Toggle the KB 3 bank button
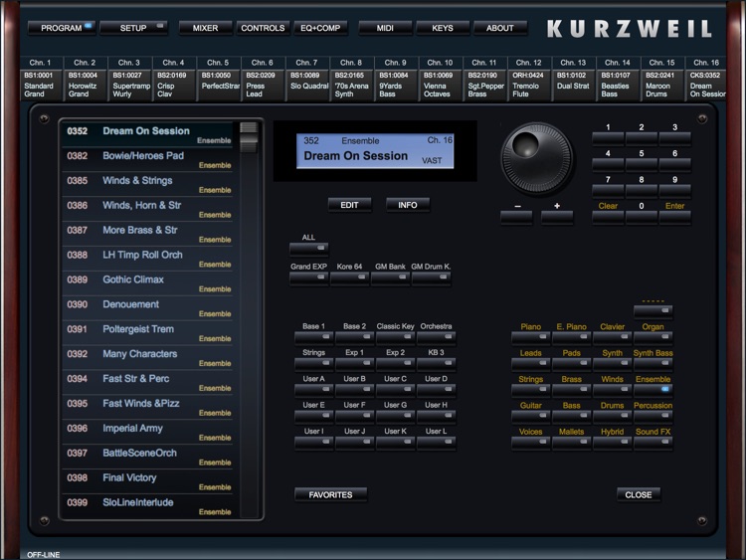The image size is (746, 560). (x=437, y=364)
